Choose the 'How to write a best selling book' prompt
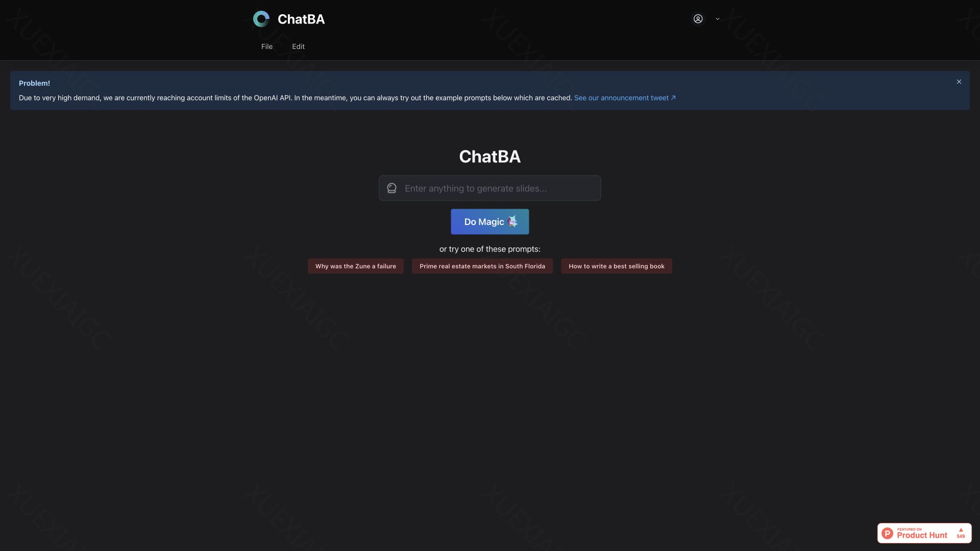 (x=616, y=266)
